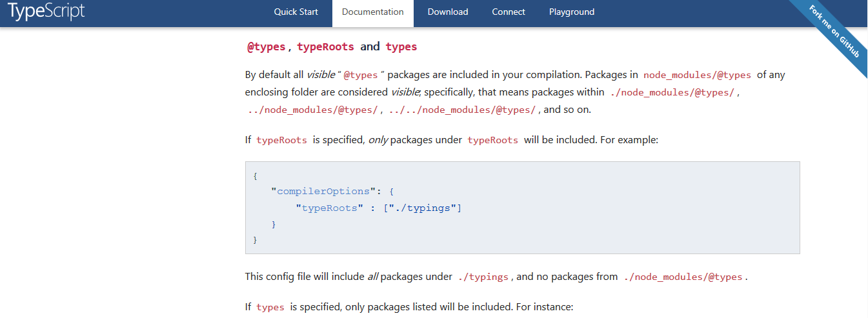
Task: Select the Documentation tab
Action: [372, 12]
